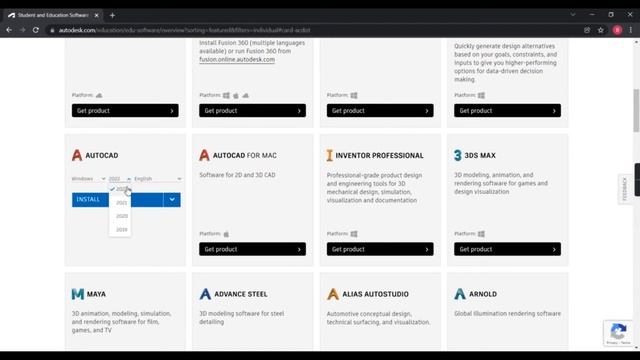The width and height of the screenshot is (640, 360).
Task: Click Get product for 3ds Max
Action: coord(507,249)
